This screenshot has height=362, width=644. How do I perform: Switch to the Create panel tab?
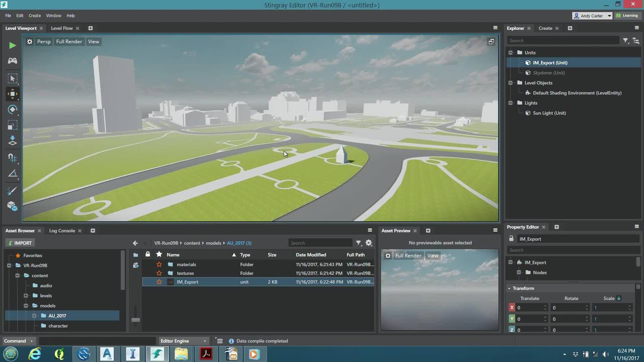click(545, 28)
